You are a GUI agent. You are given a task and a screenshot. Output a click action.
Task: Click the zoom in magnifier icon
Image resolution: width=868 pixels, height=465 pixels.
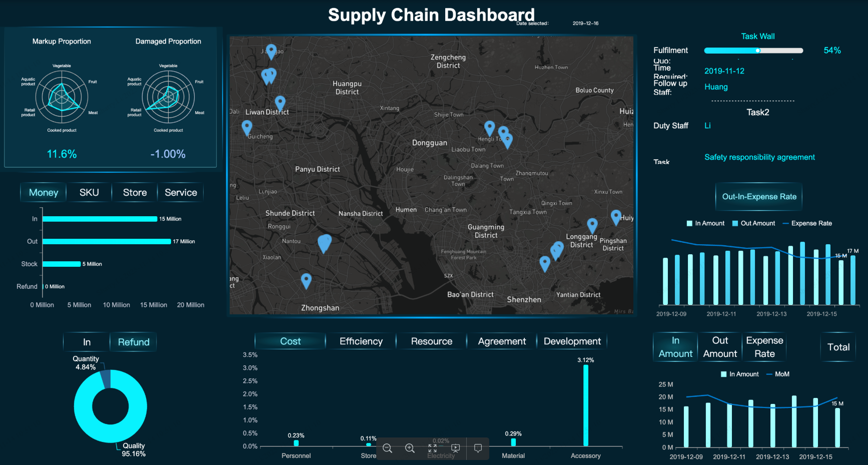410,448
